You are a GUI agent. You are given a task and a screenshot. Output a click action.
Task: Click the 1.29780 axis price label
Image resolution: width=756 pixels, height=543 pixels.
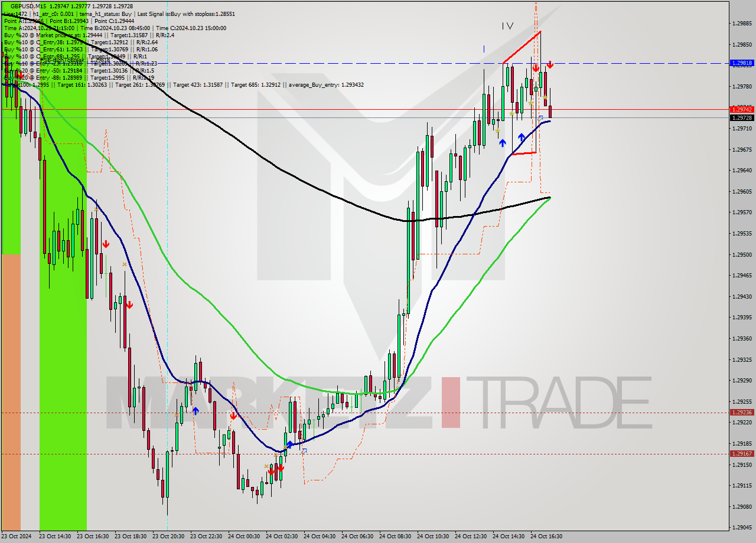[742, 86]
